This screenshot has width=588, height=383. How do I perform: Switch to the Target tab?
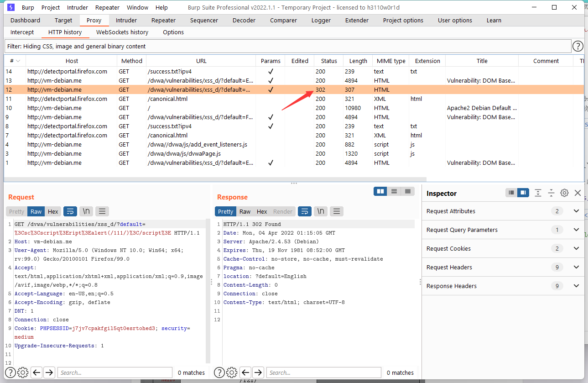63,20
